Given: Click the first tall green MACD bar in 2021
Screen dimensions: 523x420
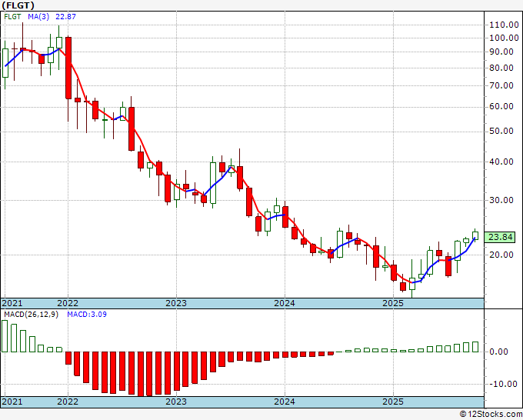Looking at the screenshot, I should pyautogui.click(x=5, y=336).
